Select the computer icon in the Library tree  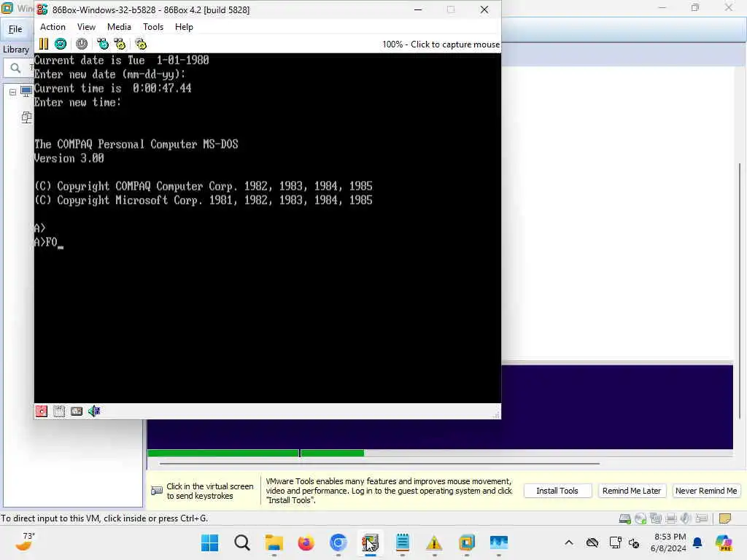point(26,91)
